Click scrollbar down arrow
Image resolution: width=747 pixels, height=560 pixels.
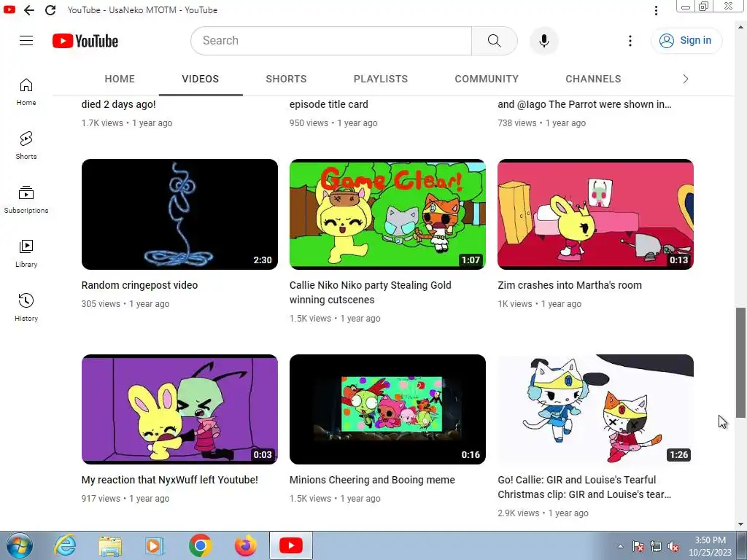click(740, 524)
